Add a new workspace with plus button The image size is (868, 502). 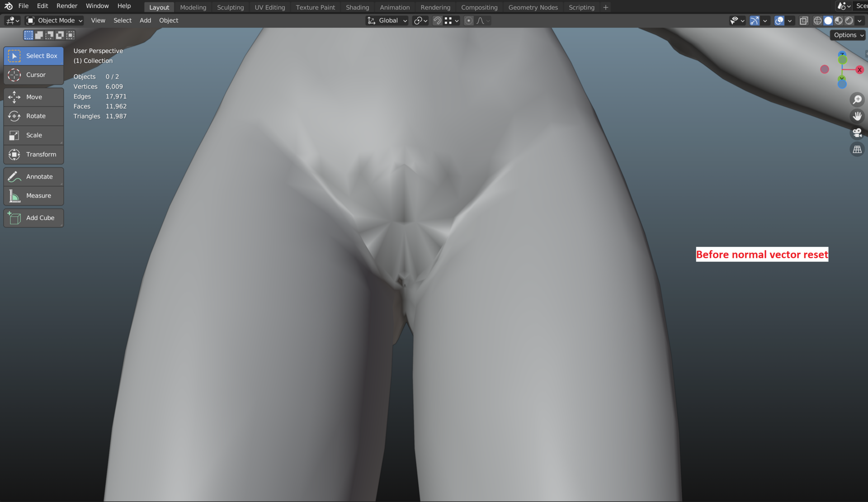(606, 7)
